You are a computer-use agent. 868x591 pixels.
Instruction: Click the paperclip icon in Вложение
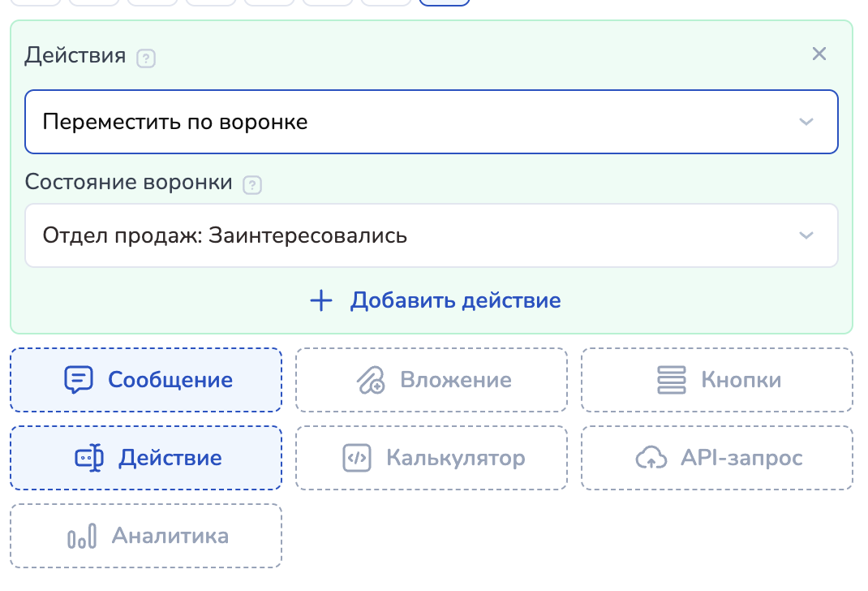point(371,380)
